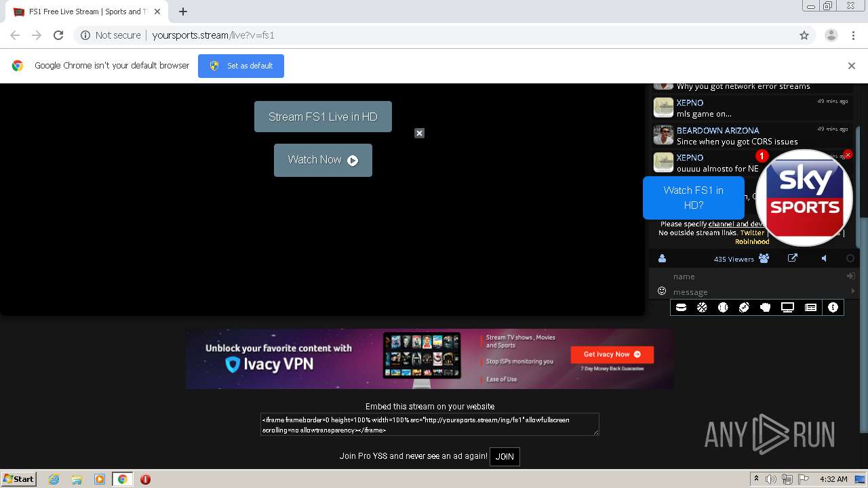Open Windows Explorer folder in taskbar
The height and width of the screenshot is (488, 868).
pyautogui.click(x=76, y=479)
